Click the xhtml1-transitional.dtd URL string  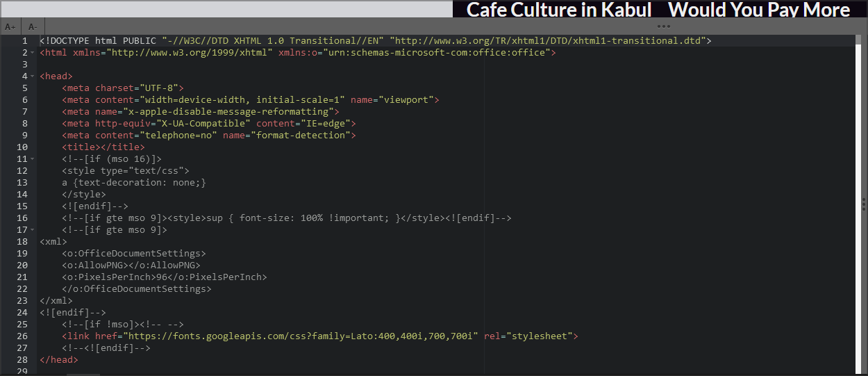(548, 41)
